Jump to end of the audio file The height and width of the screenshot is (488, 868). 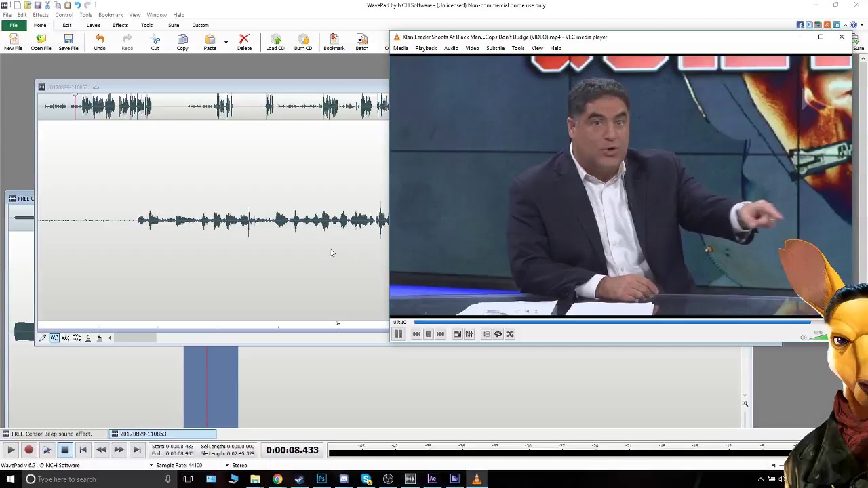(x=137, y=449)
